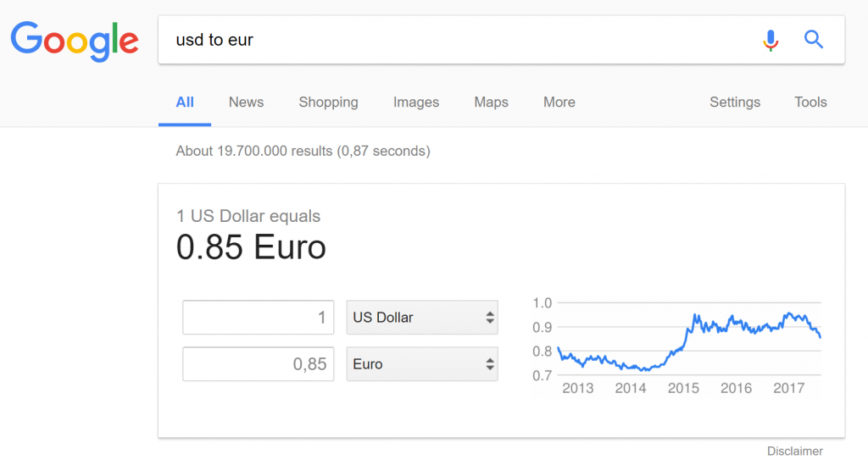
Task: Open the Euro currency dropdown
Action: [422, 364]
